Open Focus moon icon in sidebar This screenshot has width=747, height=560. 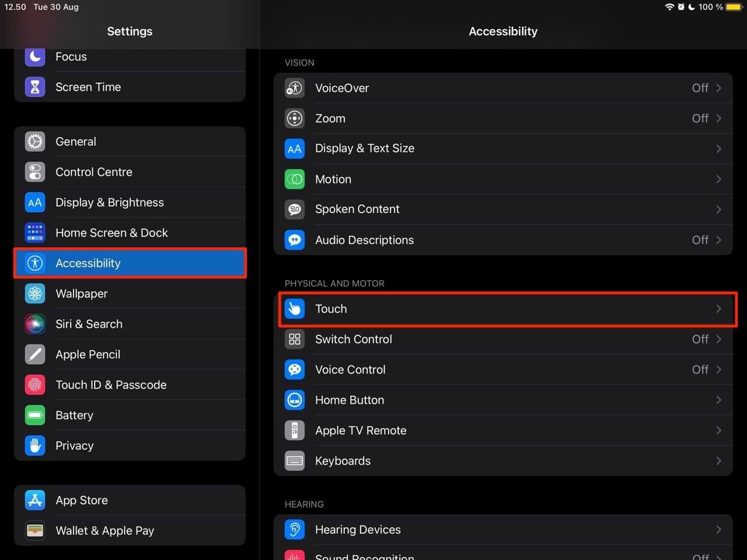35,57
